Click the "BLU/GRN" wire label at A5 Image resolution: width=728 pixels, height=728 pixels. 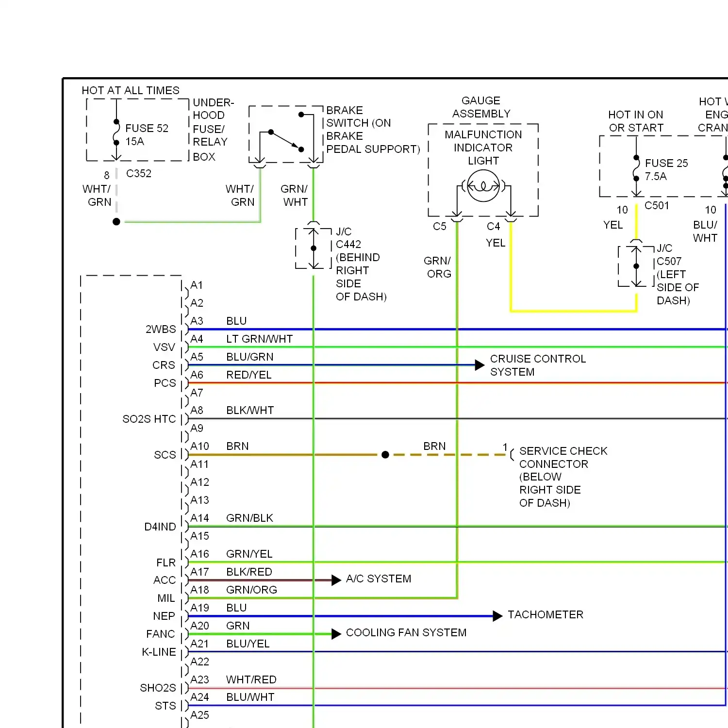click(250, 357)
